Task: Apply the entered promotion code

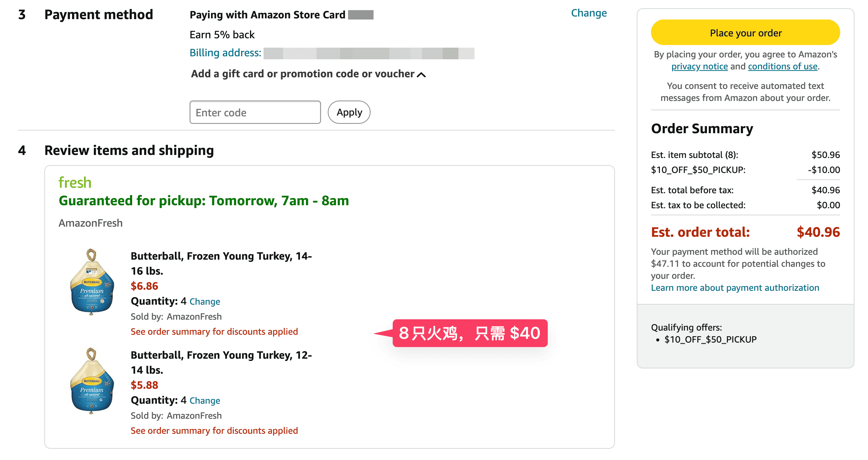Action: coord(349,112)
